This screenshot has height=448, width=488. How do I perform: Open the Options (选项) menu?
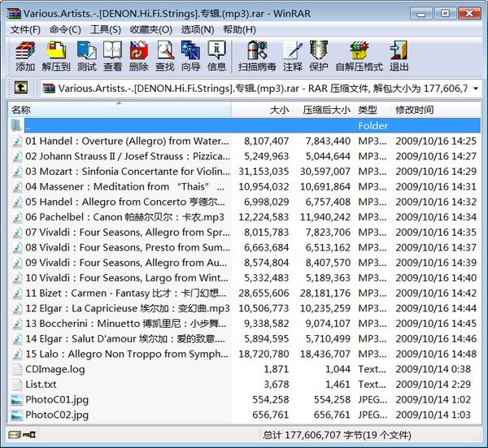point(198,30)
